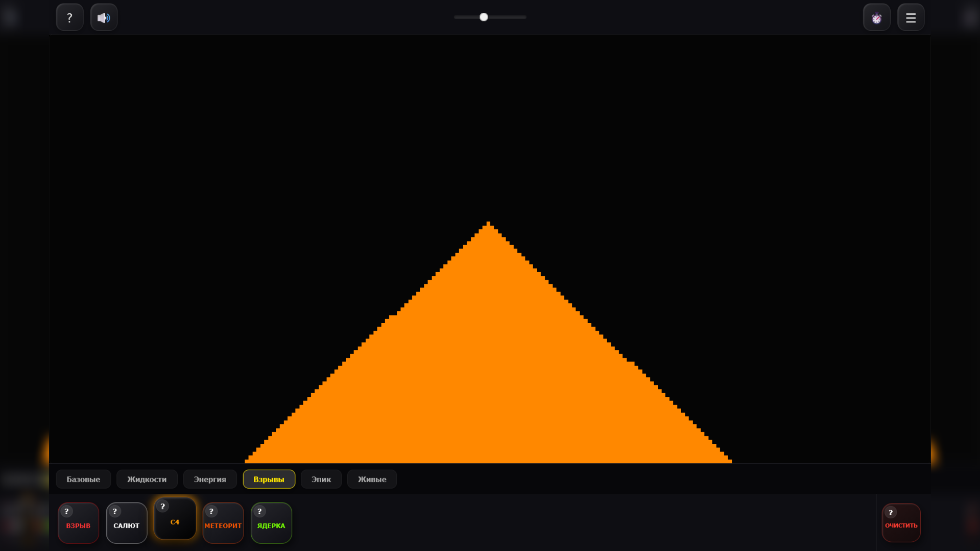
Task: Switch to the Базовые category tab
Action: pos(83,479)
